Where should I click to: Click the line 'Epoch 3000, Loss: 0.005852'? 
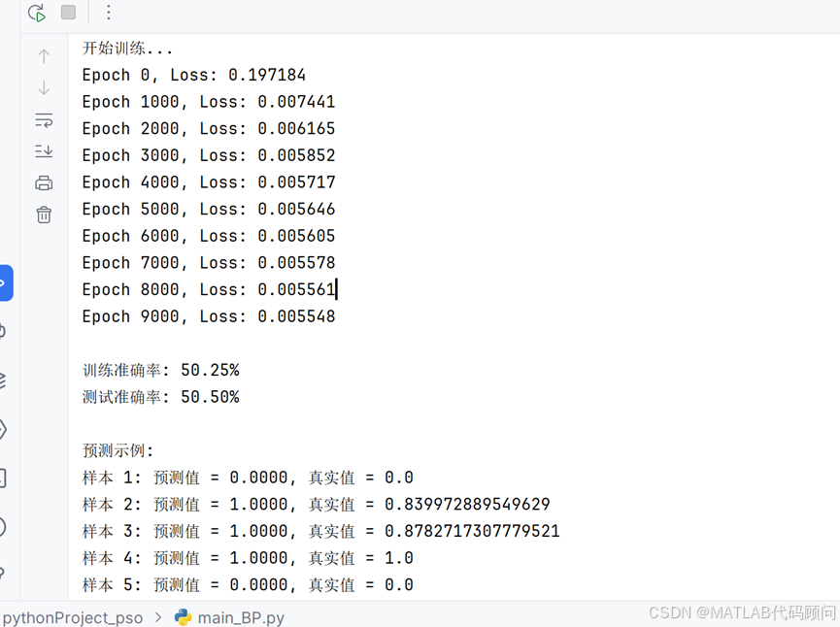coord(209,155)
